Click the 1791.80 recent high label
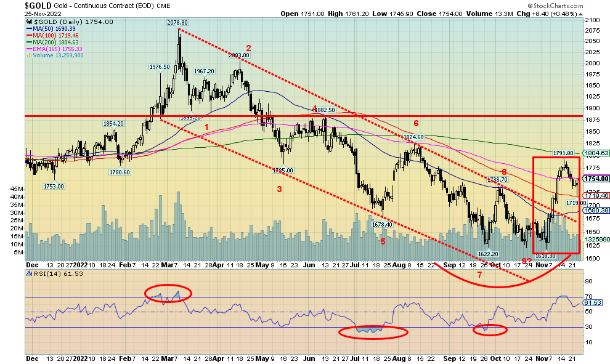The height and width of the screenshot is (364, 610). tap(562, 153)
